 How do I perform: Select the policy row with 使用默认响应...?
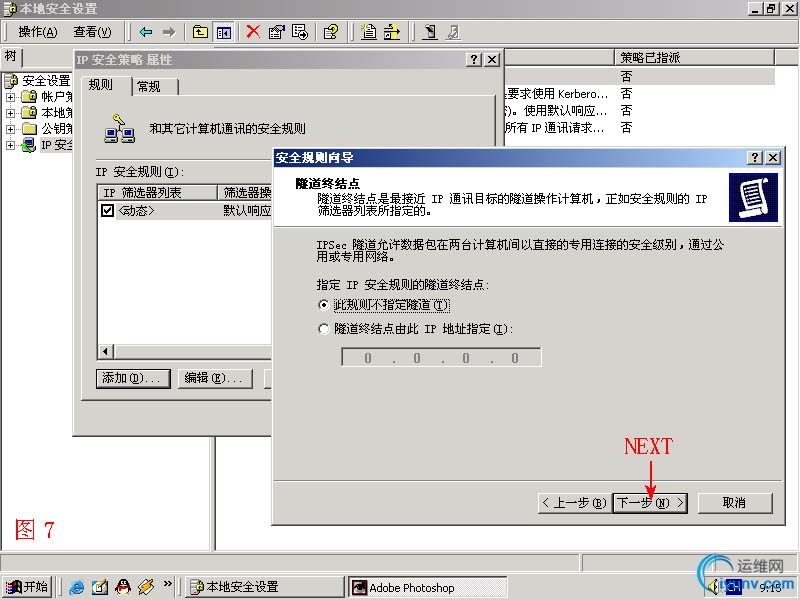point(640,110)
